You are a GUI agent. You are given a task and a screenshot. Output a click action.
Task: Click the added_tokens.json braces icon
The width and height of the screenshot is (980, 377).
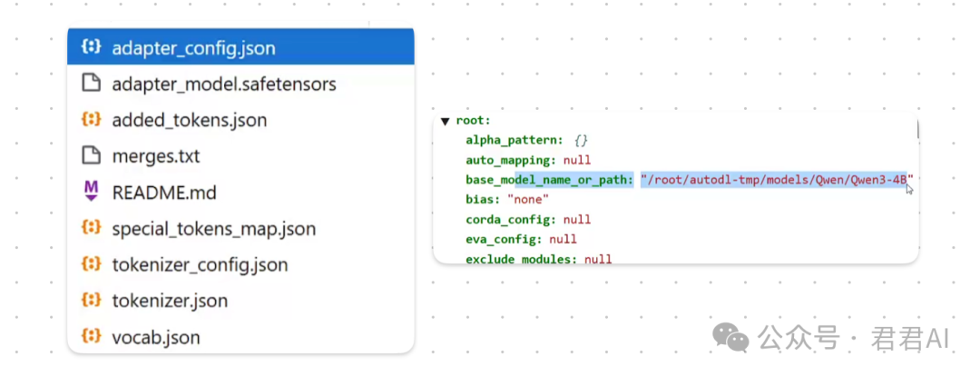coord(92,119)
